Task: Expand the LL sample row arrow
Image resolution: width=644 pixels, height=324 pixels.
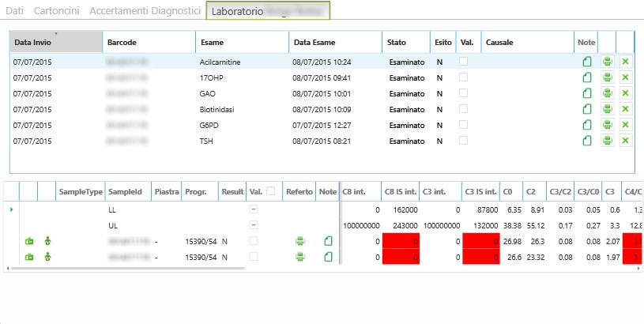Action: (x=10, y=209)
